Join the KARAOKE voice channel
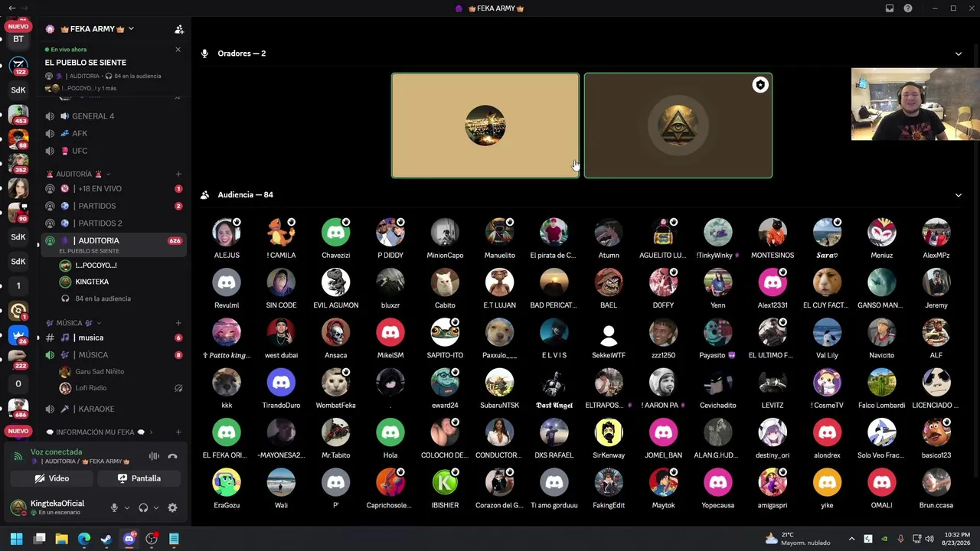 coord(113,409)
